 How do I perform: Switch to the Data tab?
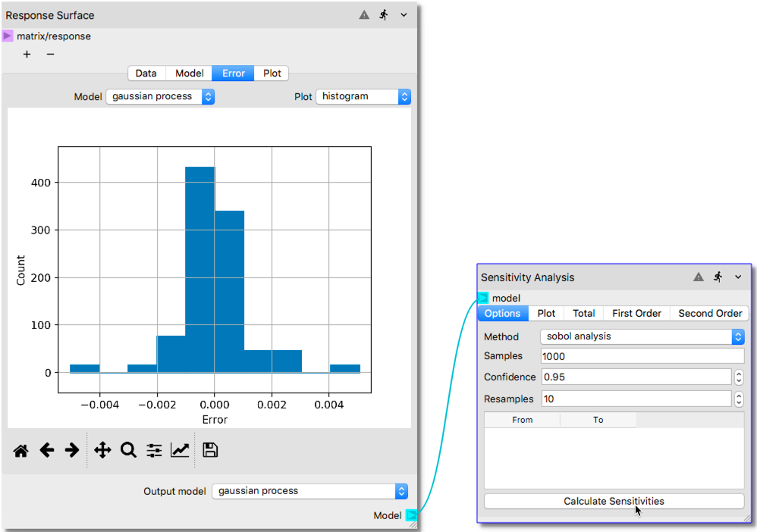(x=146, y=74)
